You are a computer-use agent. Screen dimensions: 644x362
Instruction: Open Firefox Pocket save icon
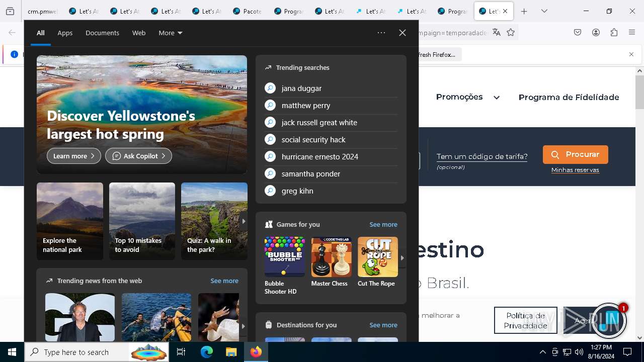(578, 32)
